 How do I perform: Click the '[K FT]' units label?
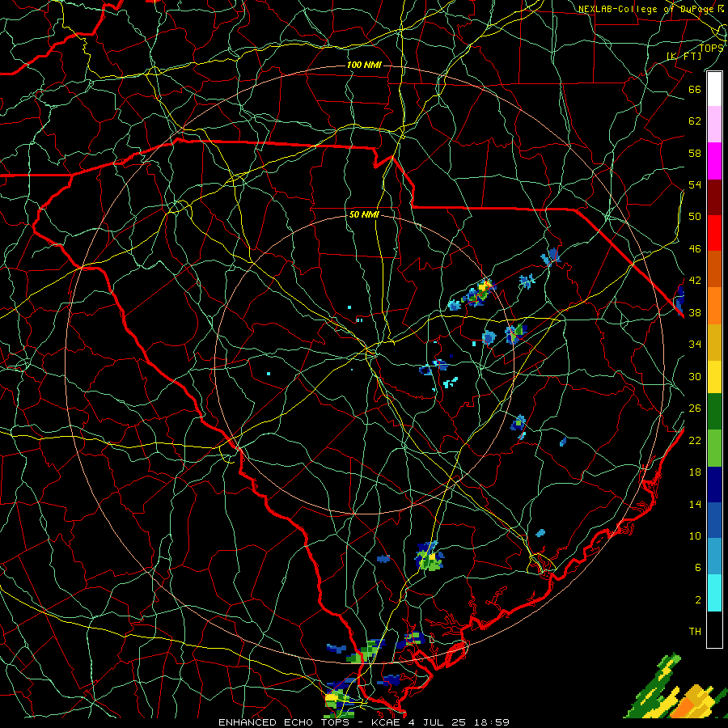(x=684, y=56)
